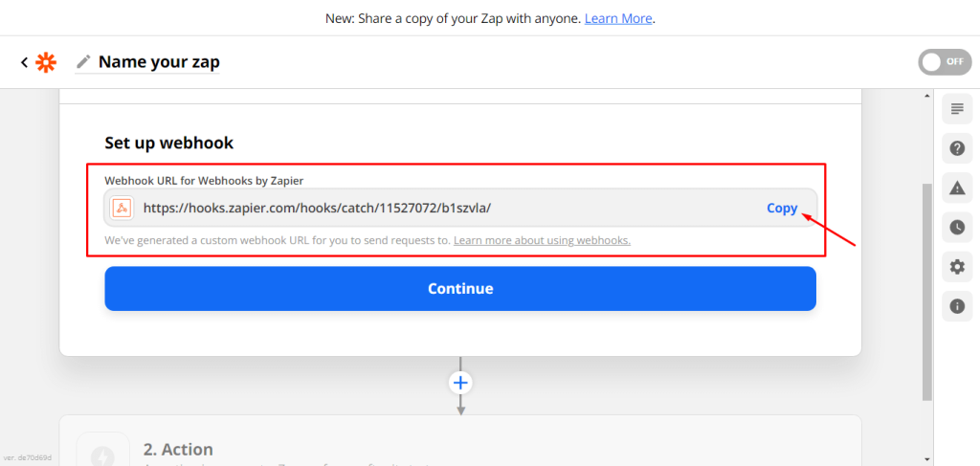Open the gear settings icon in sidebar

pyautogui.click(x=957, y=267)
